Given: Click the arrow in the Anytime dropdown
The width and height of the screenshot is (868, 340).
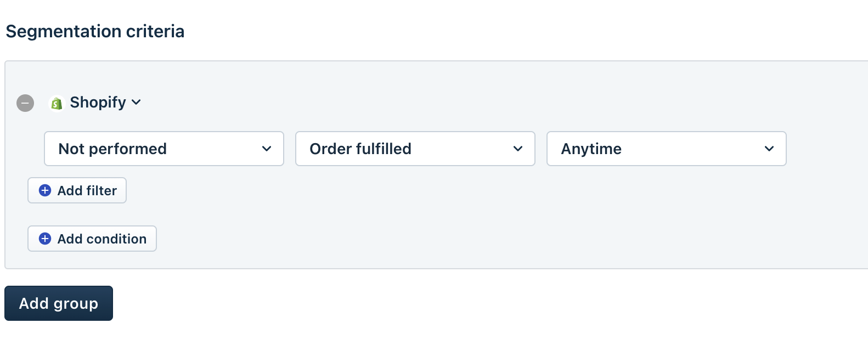Looking at the screenshot, I should (x=769, y=149).
